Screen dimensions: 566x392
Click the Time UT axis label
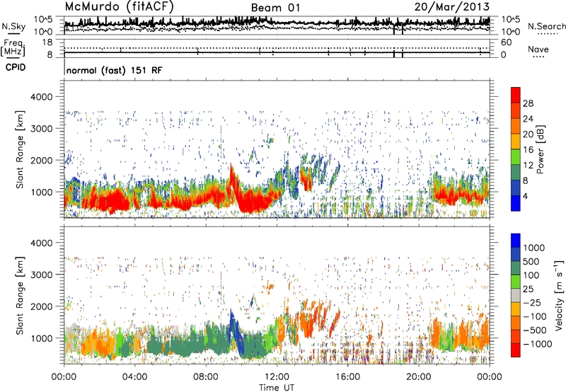pos(277,388)
